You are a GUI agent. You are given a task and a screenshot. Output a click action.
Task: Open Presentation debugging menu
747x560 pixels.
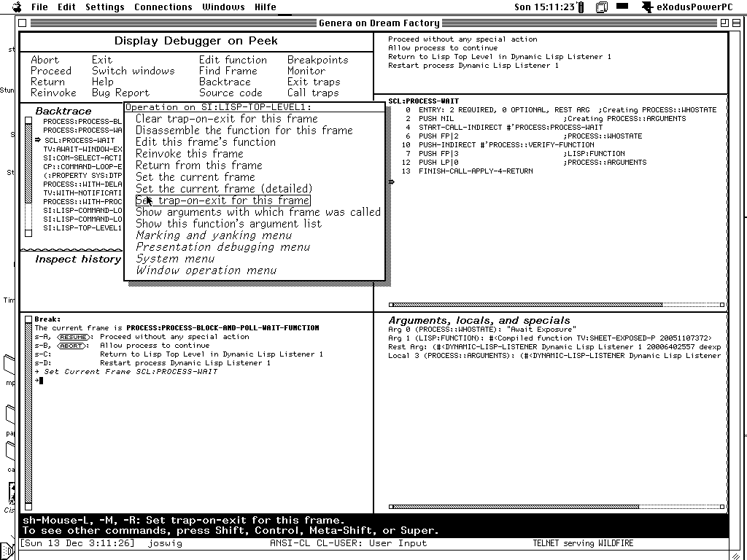pos(223,247)
